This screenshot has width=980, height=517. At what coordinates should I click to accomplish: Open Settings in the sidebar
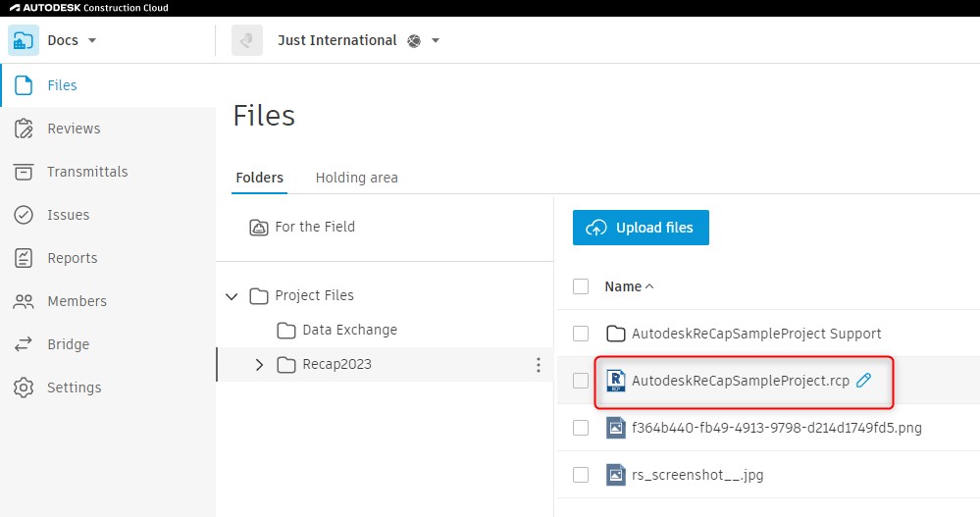click(x=74, y=388)
